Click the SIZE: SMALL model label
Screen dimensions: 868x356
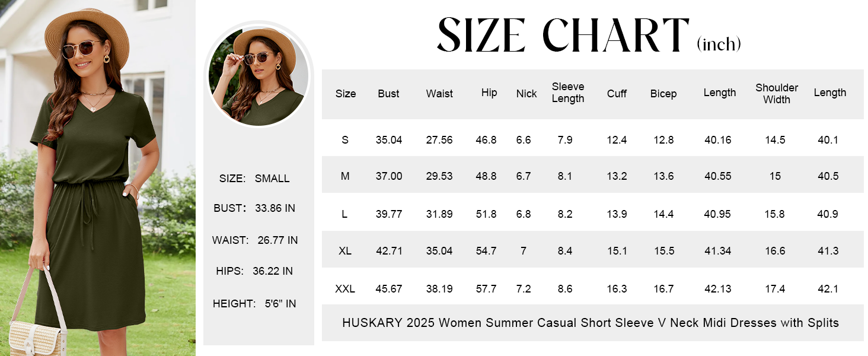[x=254, y=179]
